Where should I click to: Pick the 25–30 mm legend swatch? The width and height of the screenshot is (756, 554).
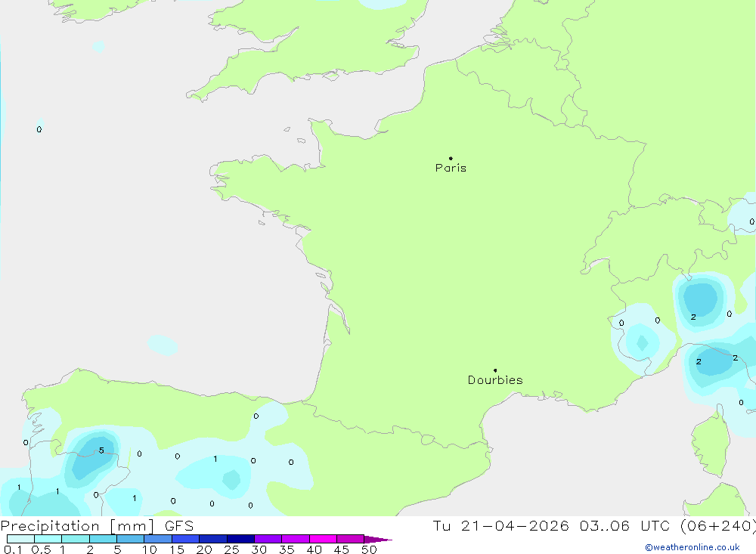pos(240,539)
